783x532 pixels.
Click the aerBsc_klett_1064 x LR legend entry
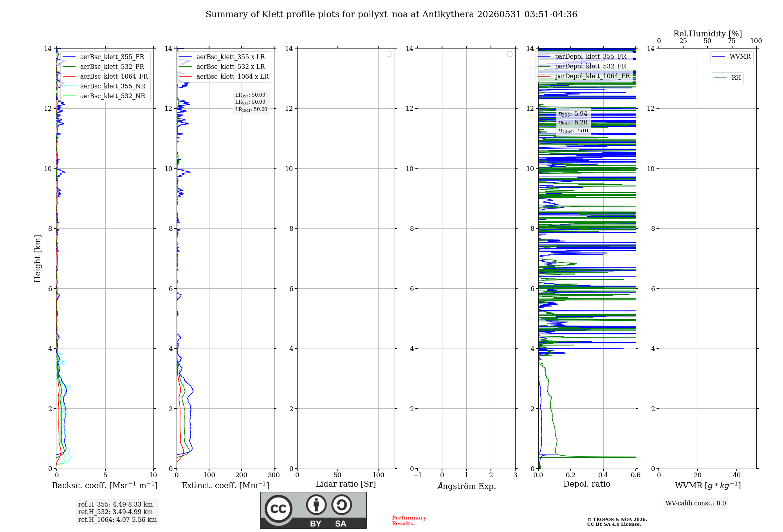(224, 76)
